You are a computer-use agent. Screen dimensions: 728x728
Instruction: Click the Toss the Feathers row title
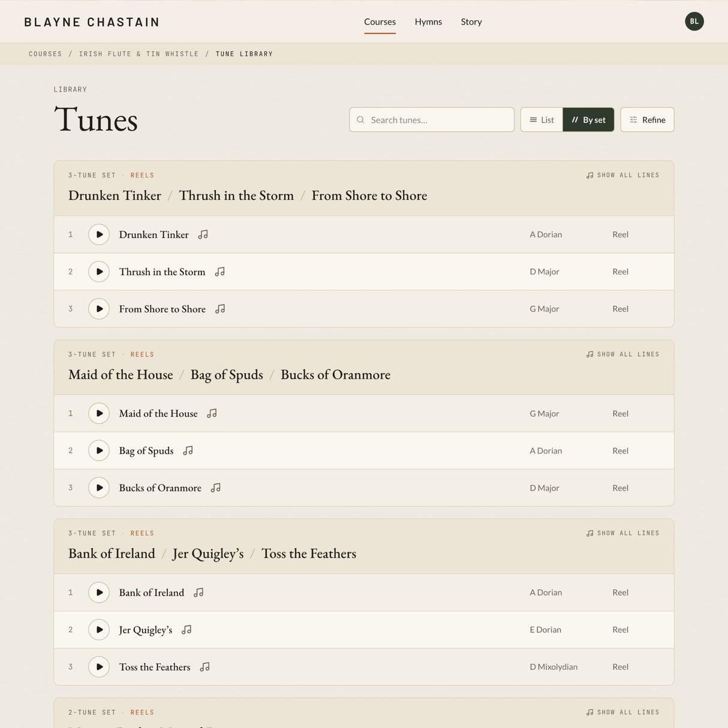pyautogui.click(x=155, y=667)
